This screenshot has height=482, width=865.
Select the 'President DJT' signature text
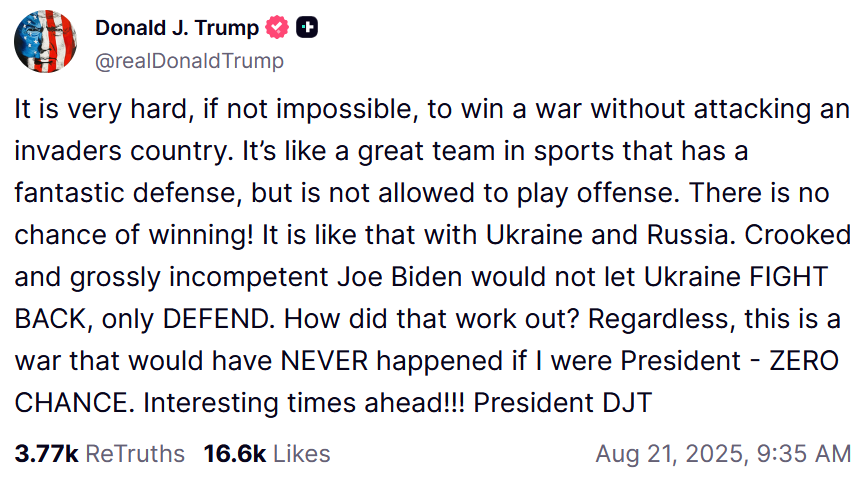point(563,403)
